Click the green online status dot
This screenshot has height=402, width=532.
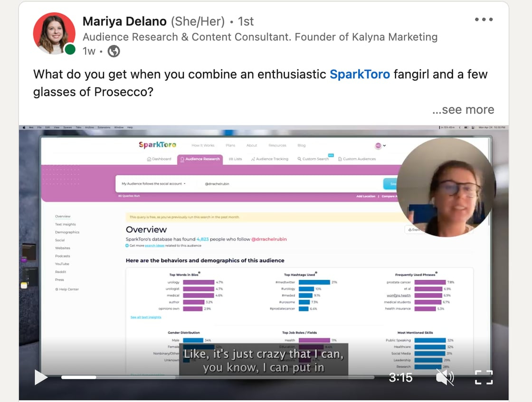coord(70,49)
